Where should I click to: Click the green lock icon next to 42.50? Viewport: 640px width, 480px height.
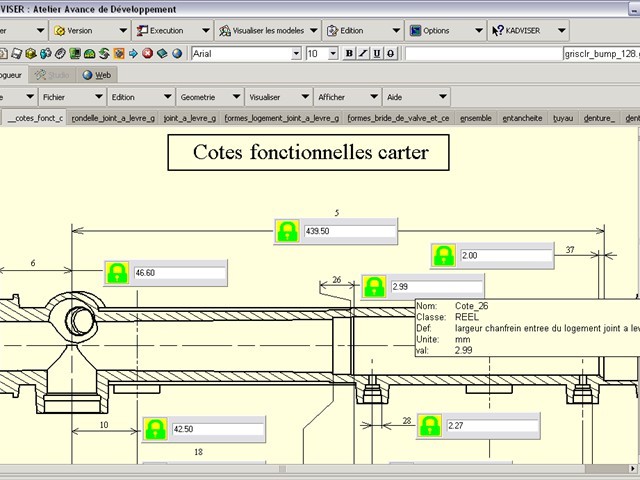point(155,430)
